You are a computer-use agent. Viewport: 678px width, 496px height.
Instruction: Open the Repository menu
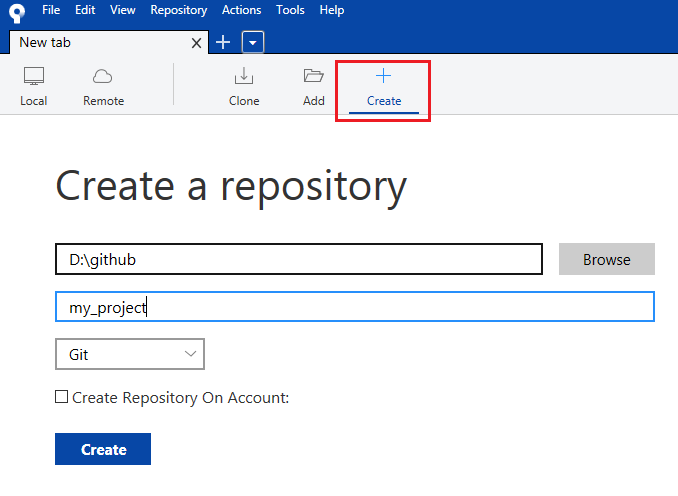click(178, 10)
